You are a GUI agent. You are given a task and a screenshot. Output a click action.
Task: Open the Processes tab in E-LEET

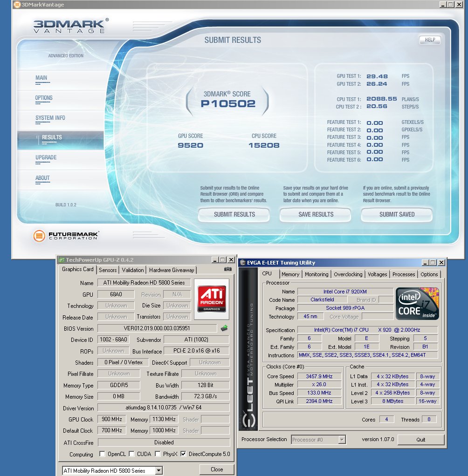coord(404,274)
